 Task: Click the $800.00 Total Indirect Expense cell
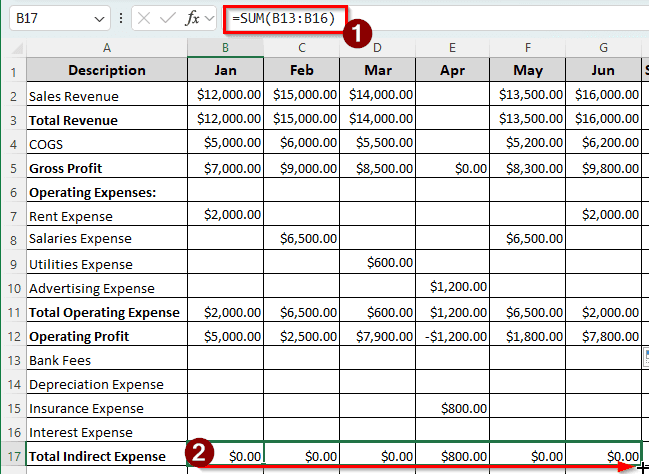pos(452,455)
